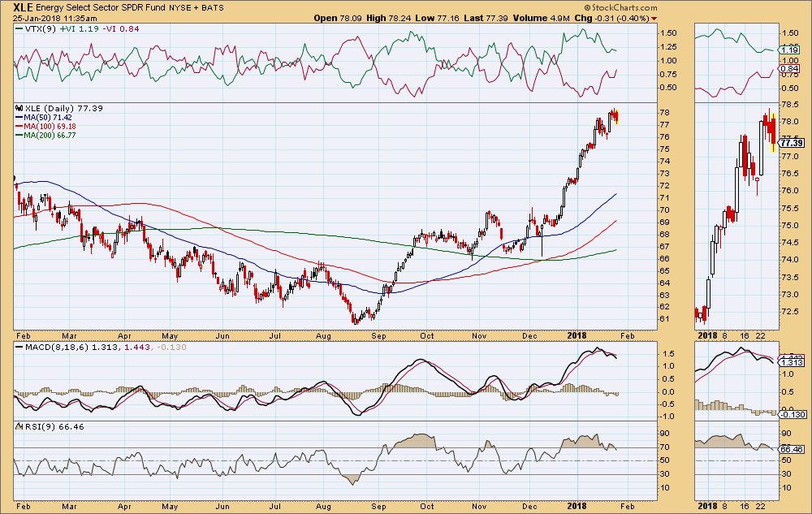Click the Aug label on bottom date axis

pos(323,506)
